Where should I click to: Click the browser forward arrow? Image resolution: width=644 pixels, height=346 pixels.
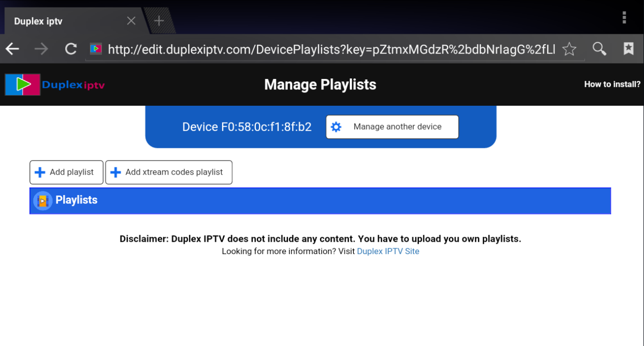pos(42,49)
